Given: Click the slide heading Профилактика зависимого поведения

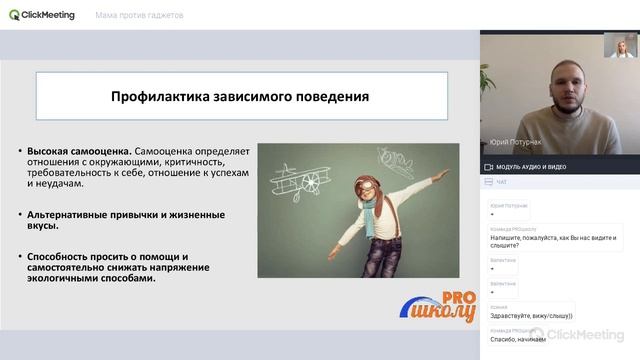Looking at the screenshot, I should coord(240,97).
